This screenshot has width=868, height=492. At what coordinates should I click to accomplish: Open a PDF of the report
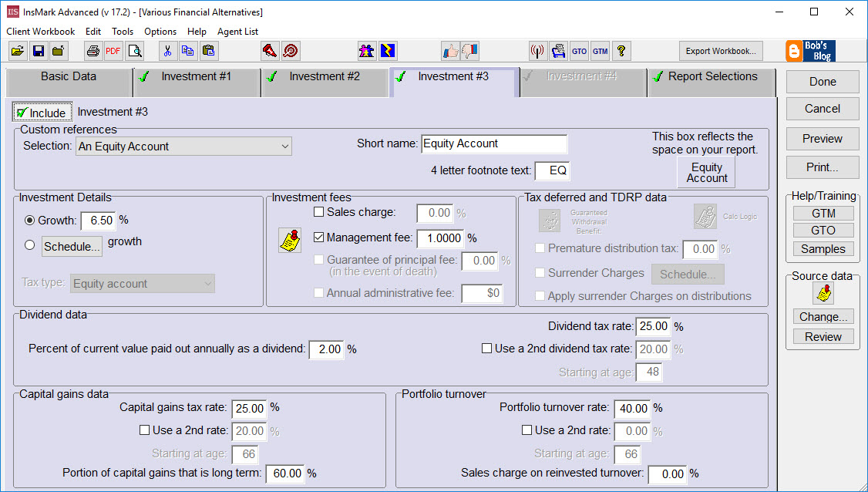112,51
